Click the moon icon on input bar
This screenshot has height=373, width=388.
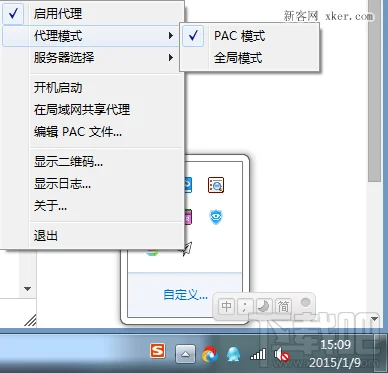point(264,306)
